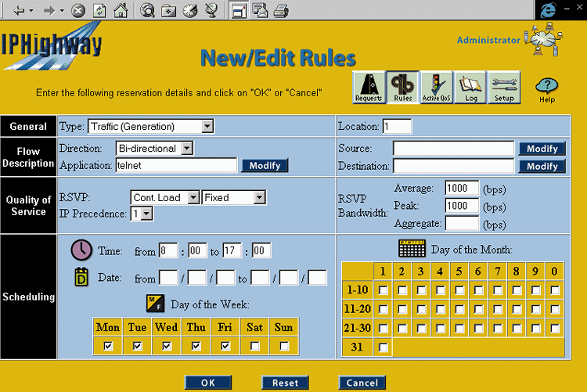The width and height of the screenshot is (587, 392).
Task: Click the OK button
Action: pos(208,383)
